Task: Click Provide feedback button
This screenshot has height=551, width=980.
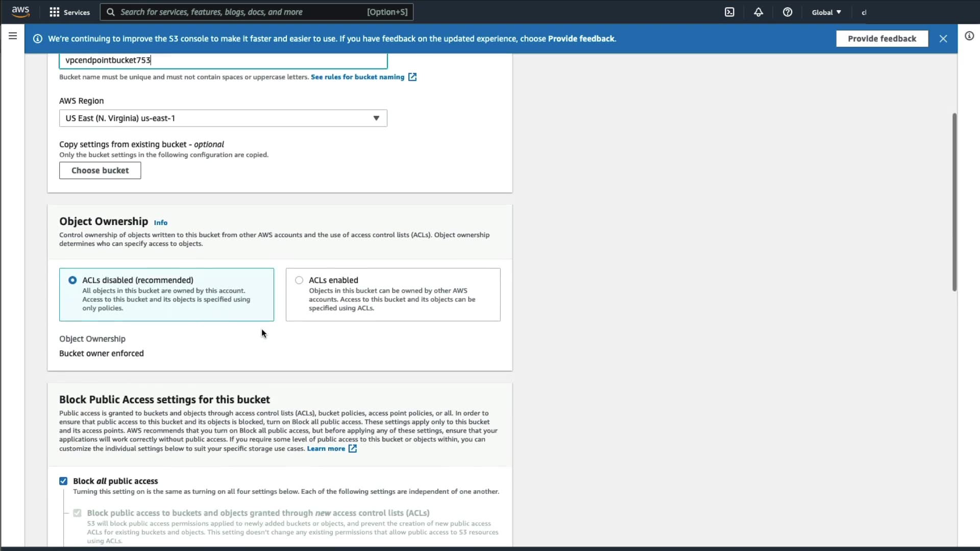Action: tap(881, 39)
